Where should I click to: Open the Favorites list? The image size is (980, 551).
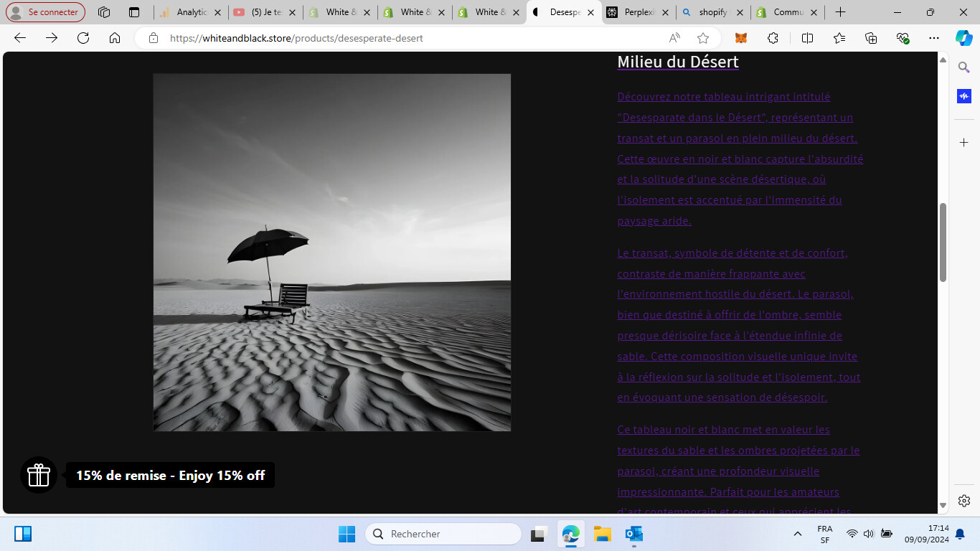(839, 38)
